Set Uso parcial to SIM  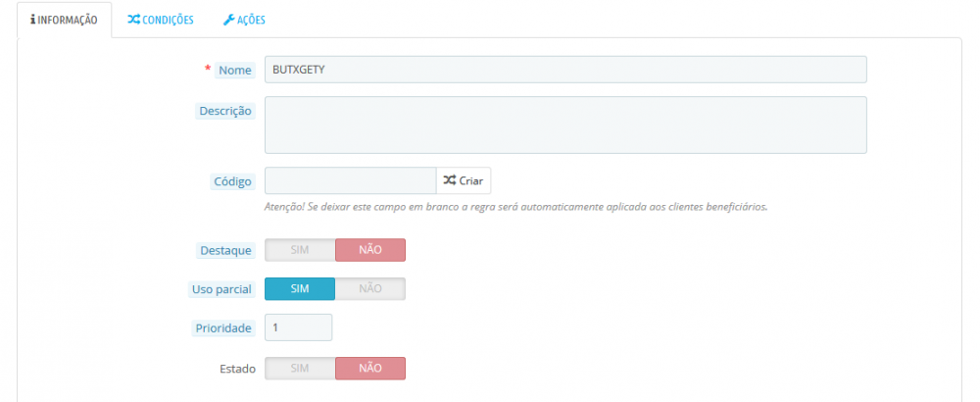300,289
